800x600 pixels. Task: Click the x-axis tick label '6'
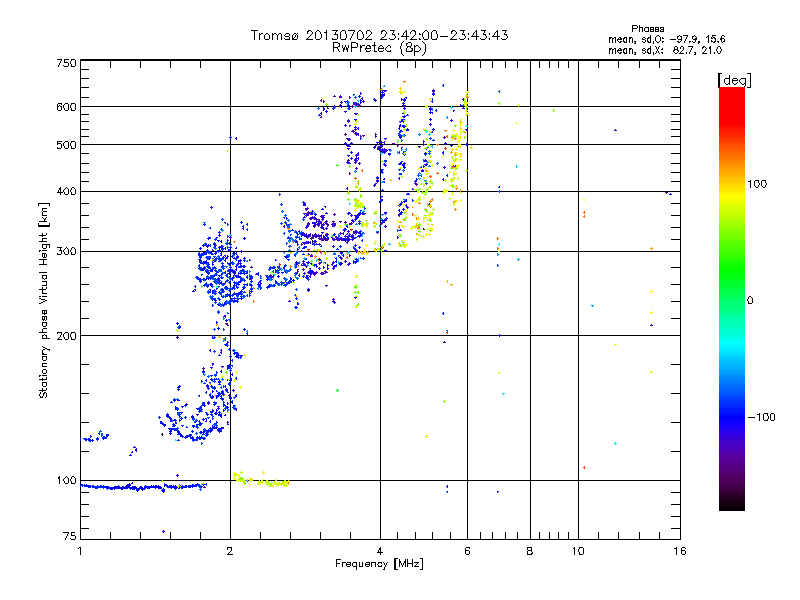(467, 551)
